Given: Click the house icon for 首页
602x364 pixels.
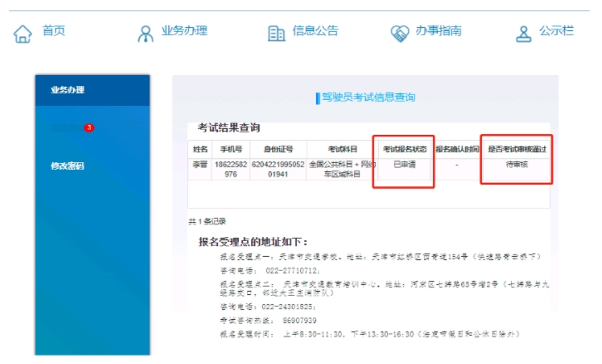Looking at the screenshot, I should (22, 34).
